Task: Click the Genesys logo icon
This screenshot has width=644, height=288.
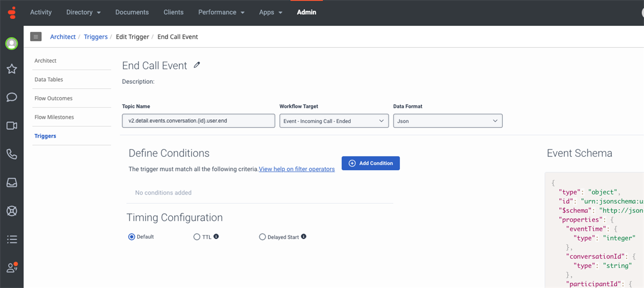Action: tap(12, 12)
